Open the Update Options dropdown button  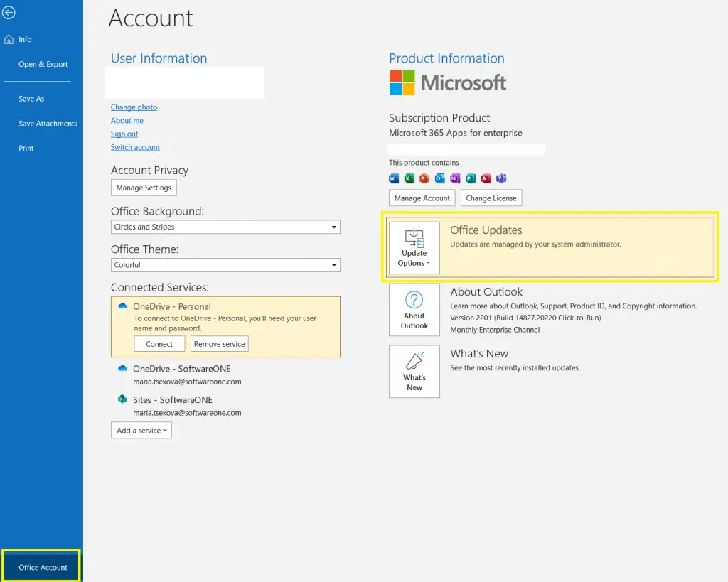click(414, 247)
